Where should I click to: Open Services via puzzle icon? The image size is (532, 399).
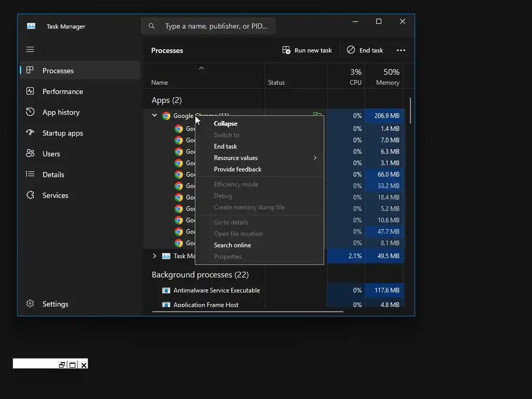point(30,195)
